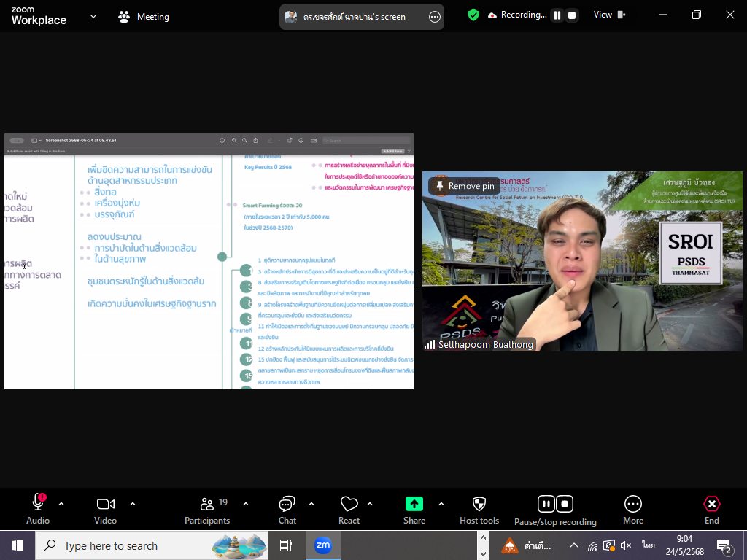The height and width of the screenshot is (560, 747).
Task: Expand the caret next to Participants
Action: pyautogui.click(x=246, y=504)
